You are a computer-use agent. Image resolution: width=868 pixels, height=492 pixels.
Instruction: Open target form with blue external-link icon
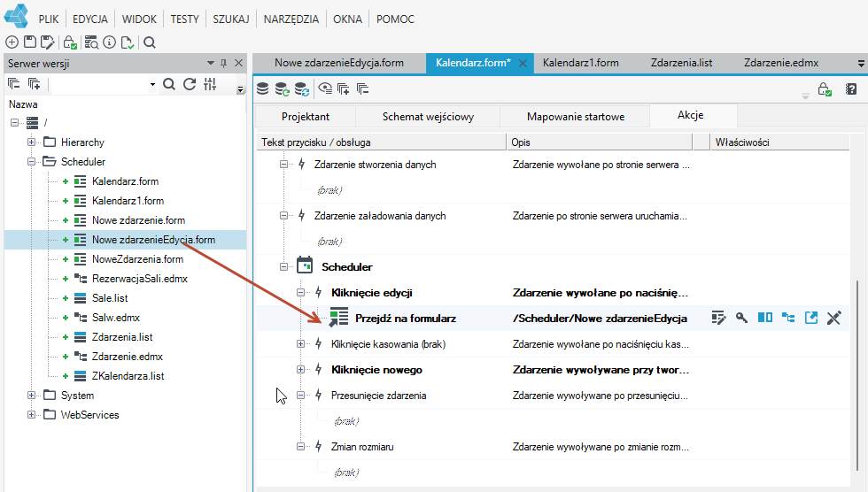click(x=811, y=318)
